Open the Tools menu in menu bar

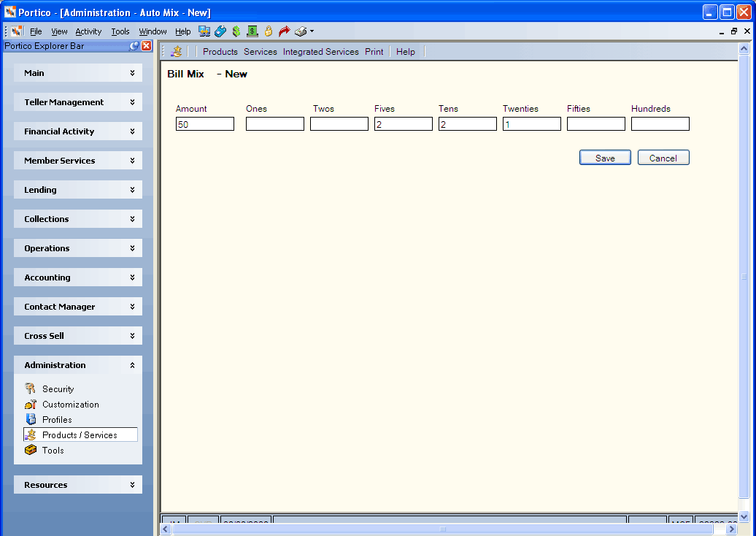120,31
